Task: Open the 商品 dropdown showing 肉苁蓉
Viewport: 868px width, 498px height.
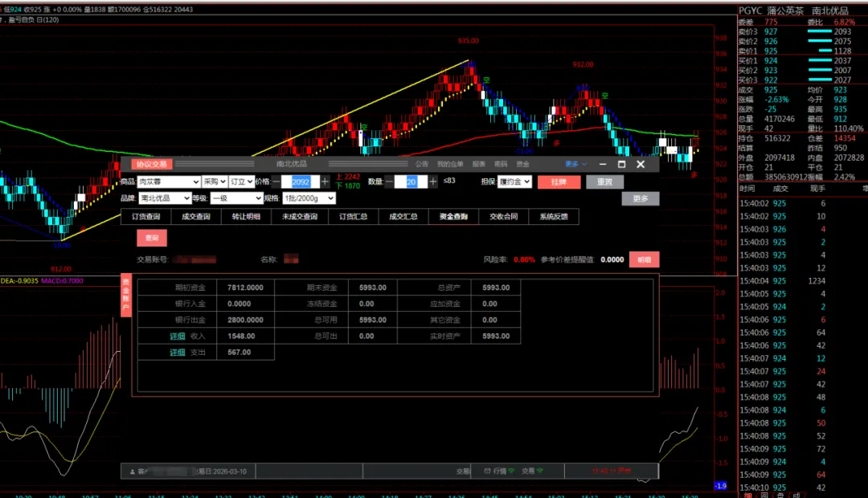Action: point(169,182)
